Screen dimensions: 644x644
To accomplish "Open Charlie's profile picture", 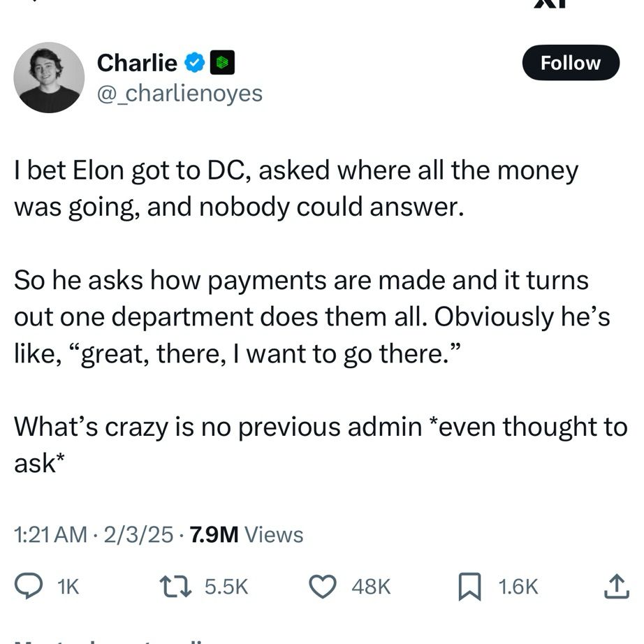I will [48, 77].
